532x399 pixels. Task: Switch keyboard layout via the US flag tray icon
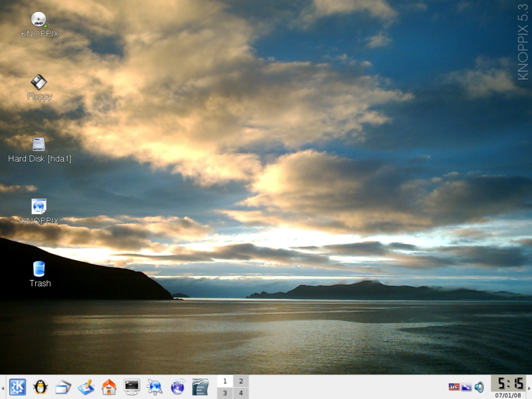click(454, 387)
